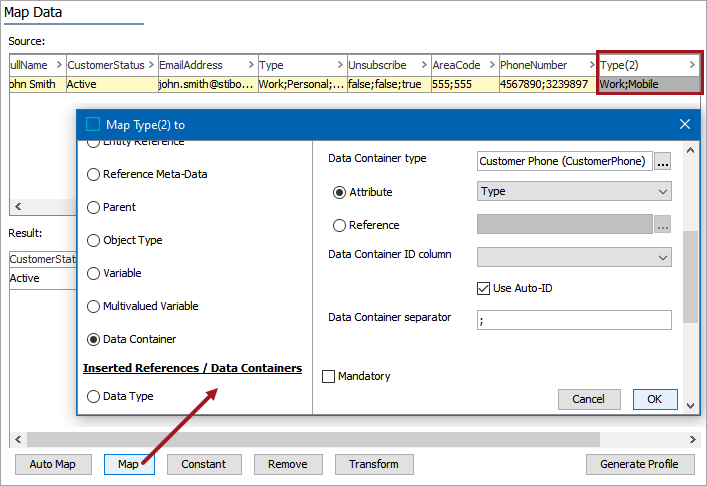Click the Data Container separator field
The image size is (707, 486).
(x=574, y=320)
